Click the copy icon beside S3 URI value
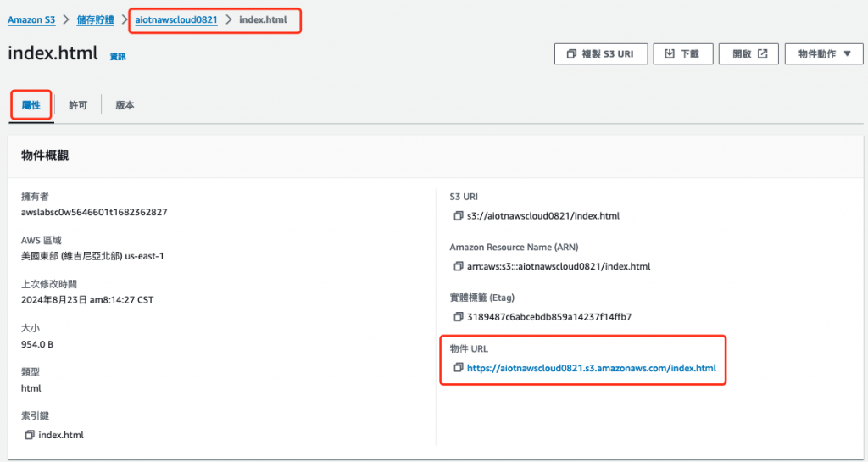Screen dimensions: 868x462 (x=458, y=216)
